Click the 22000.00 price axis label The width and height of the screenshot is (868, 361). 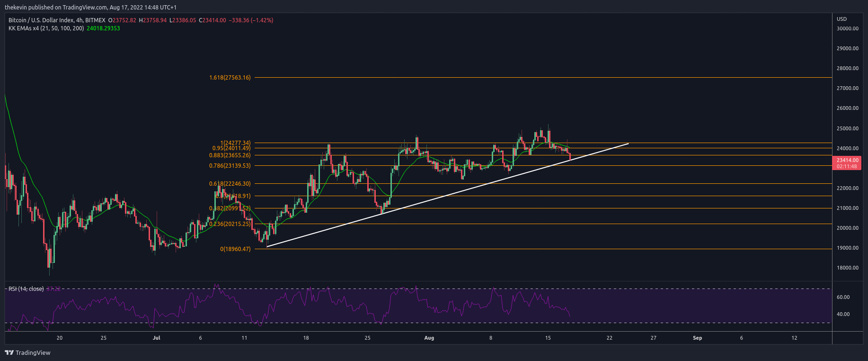[x=847, y=188]
